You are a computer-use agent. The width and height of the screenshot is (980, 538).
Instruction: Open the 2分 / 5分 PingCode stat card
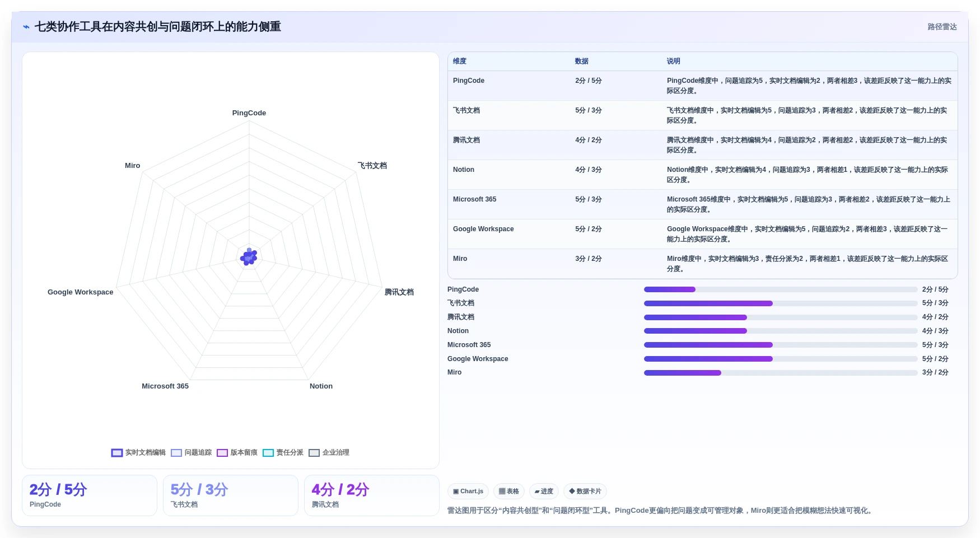90,495
